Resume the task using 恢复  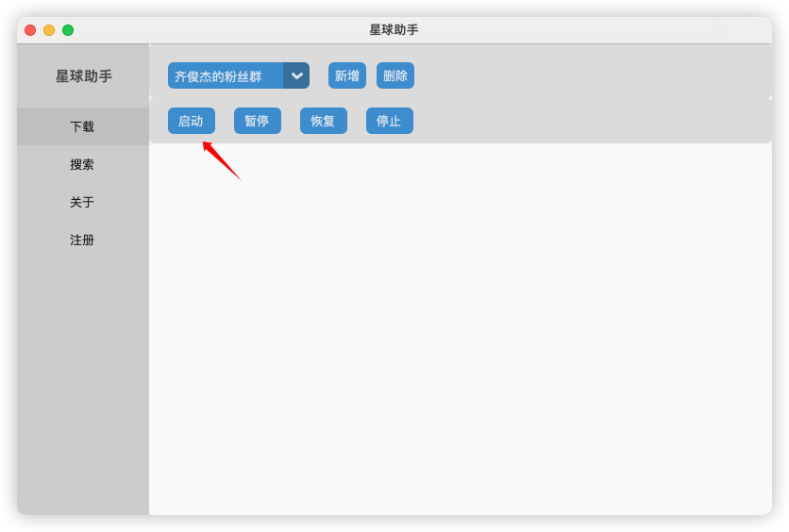(324, 121)
